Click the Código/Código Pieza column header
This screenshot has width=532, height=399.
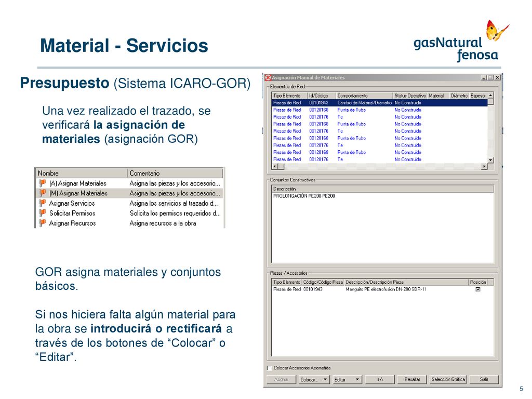pyautogui.click(x=323, y=282)
